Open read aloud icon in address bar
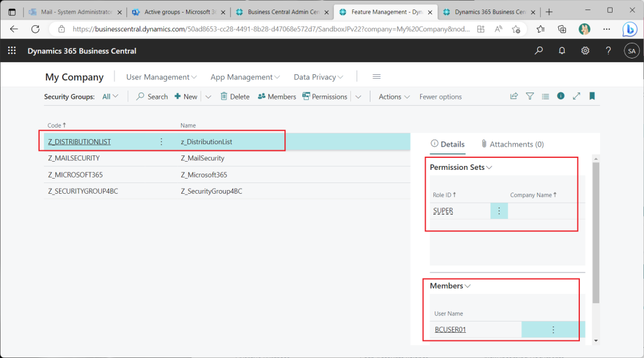The image size is (644, 358). tap(498, 29)
